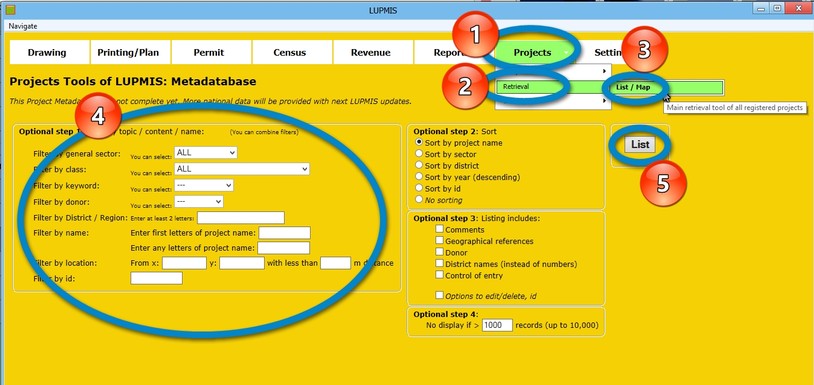Enable the Comments checkbox

coord(440,229)
